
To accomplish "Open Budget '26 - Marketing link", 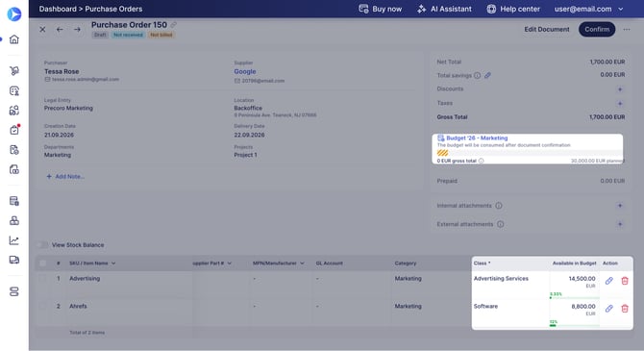I will click(x=477, y=138).
